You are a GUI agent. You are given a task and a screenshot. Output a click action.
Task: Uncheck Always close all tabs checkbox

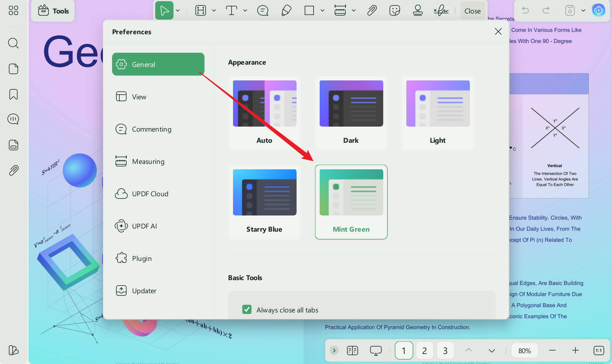(x=247, y=309)
